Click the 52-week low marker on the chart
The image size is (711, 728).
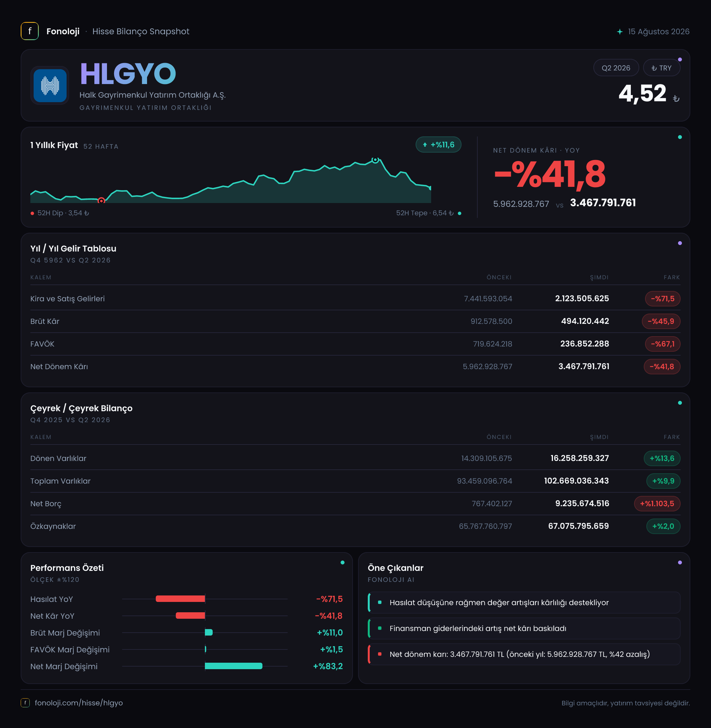(x=101, y=200)
